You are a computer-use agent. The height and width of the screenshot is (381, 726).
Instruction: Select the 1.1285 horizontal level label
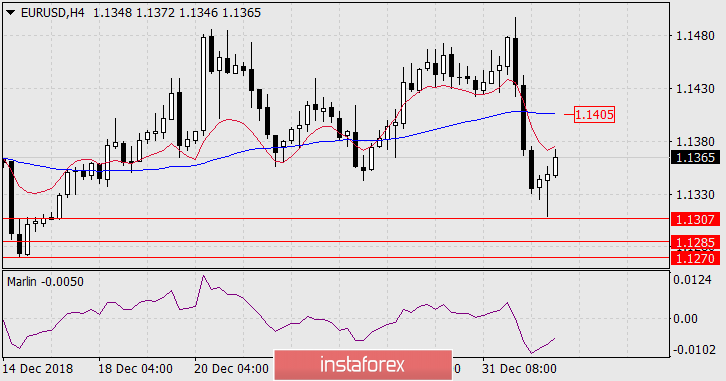pos(695,243)
